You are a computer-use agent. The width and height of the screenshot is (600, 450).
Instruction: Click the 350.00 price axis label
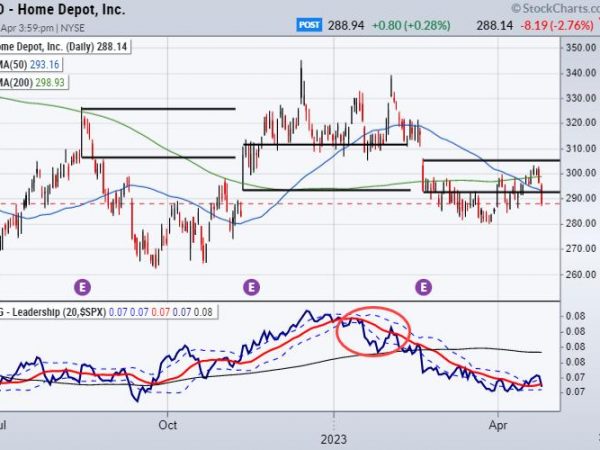(581, 47)
